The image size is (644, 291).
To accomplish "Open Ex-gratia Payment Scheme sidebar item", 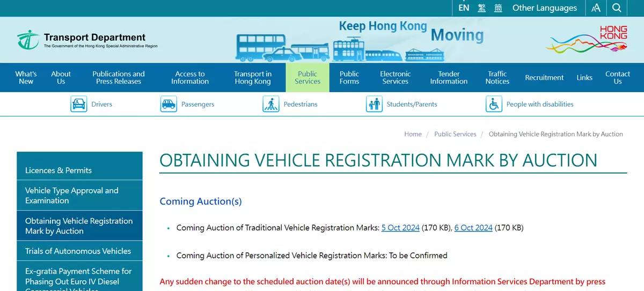I will coord(79,277).
